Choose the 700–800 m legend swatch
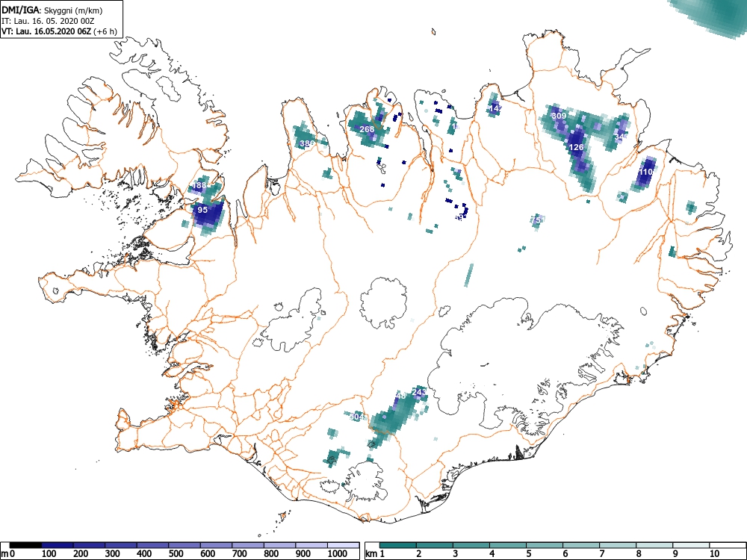 click(x=248, y=545)
